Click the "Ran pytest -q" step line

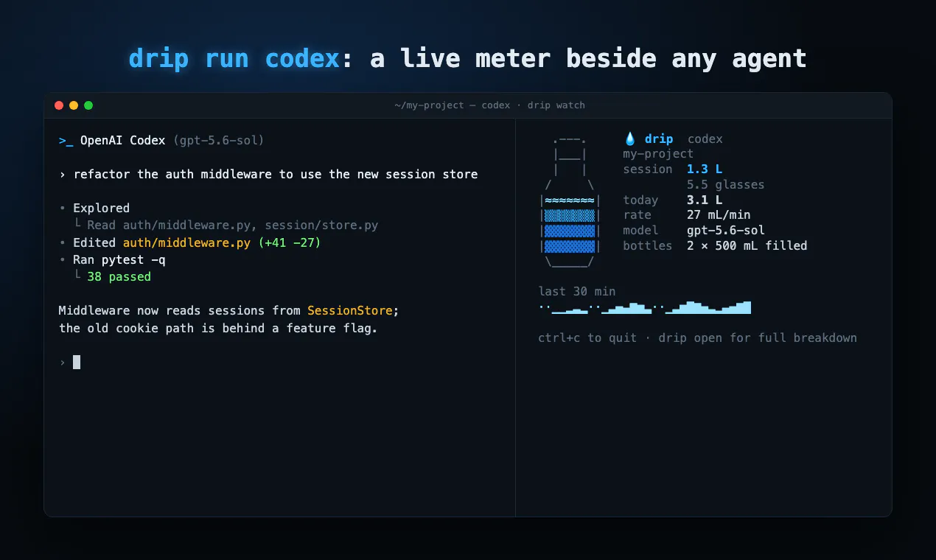click(x=113, y=259)
